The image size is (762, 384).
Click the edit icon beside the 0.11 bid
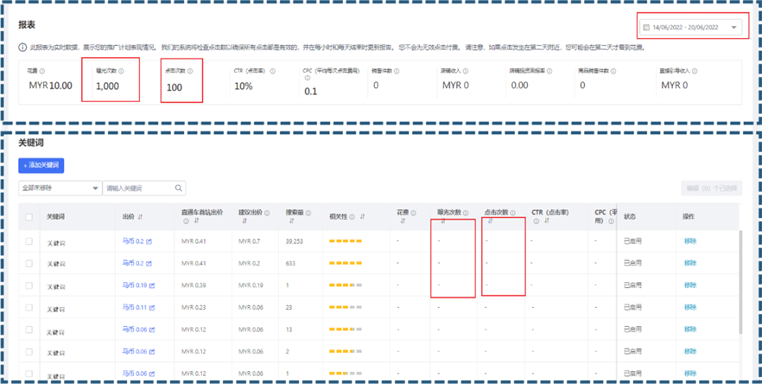pyautogui.click(x=152, y=308)
